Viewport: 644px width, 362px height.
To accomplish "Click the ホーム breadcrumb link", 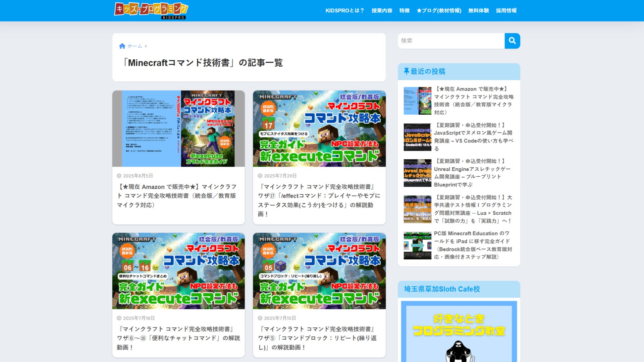I will point(135,46).
